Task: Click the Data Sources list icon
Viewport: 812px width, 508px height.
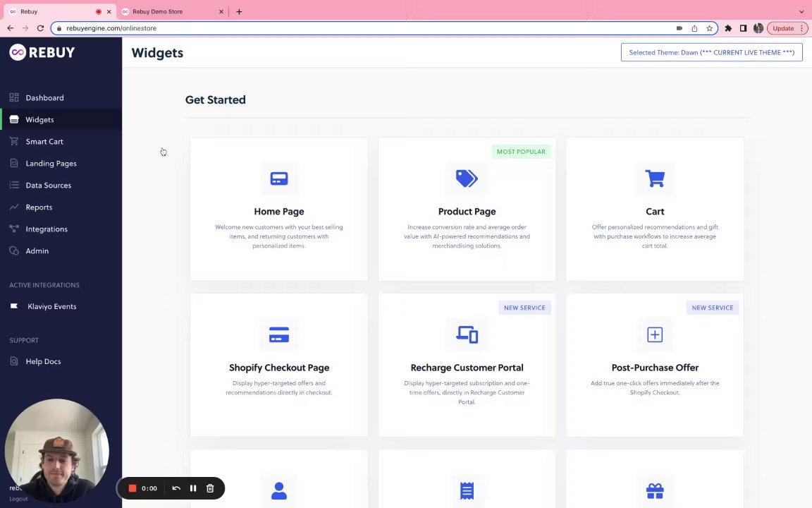Action: [x=14, y=185]
